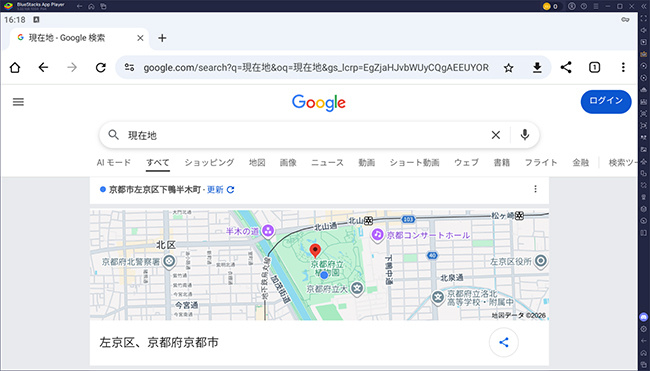The image size is (650, 371).
Task: Click the VPN key status icon
Action: point(625,19)
